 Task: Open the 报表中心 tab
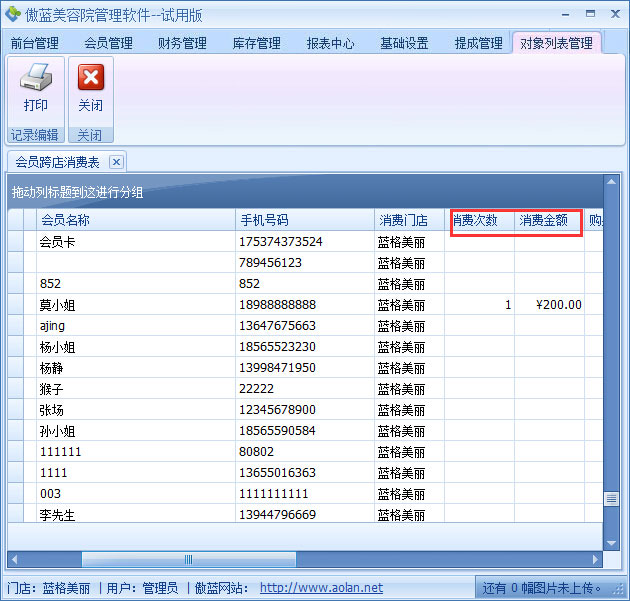click(x=330, y=43)
